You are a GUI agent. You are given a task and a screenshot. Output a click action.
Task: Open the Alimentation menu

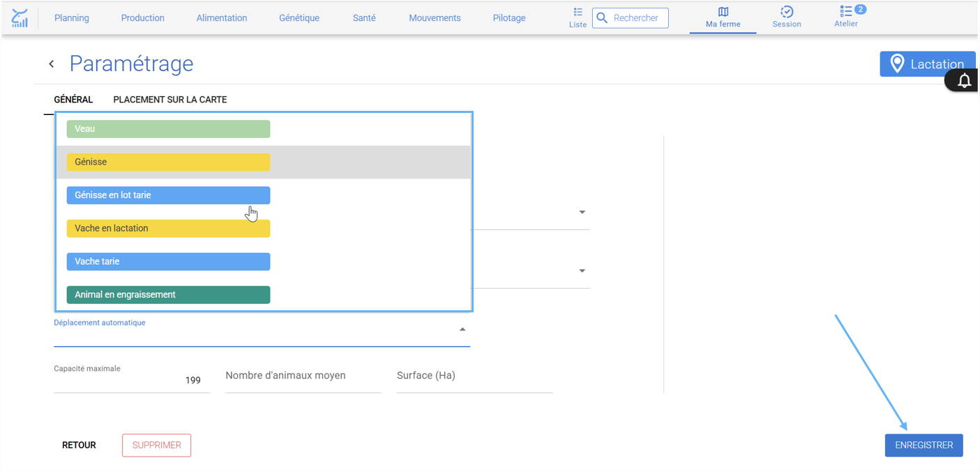point(222,18)
